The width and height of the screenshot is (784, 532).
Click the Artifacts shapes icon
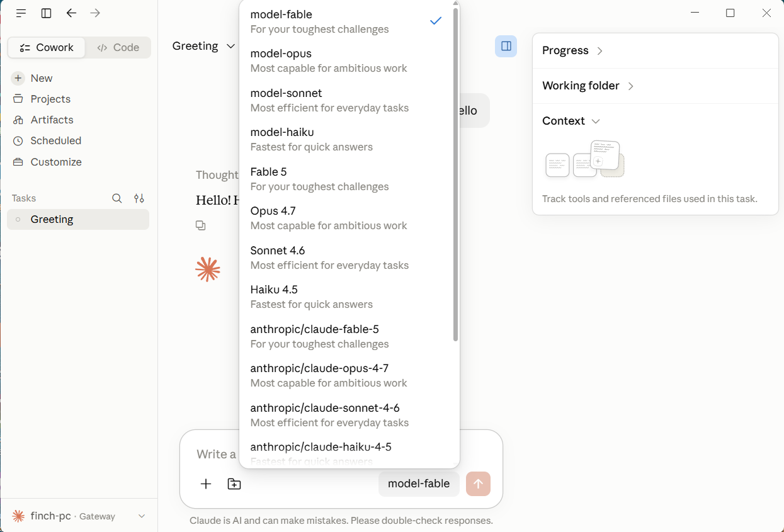pyautogui.click(x=18, y=120)
